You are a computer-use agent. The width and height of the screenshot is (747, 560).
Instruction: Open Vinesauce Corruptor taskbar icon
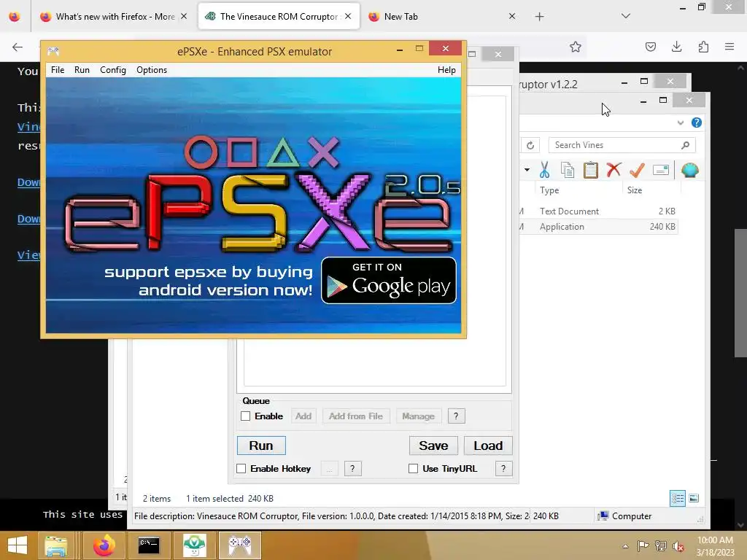coord(194,545)
